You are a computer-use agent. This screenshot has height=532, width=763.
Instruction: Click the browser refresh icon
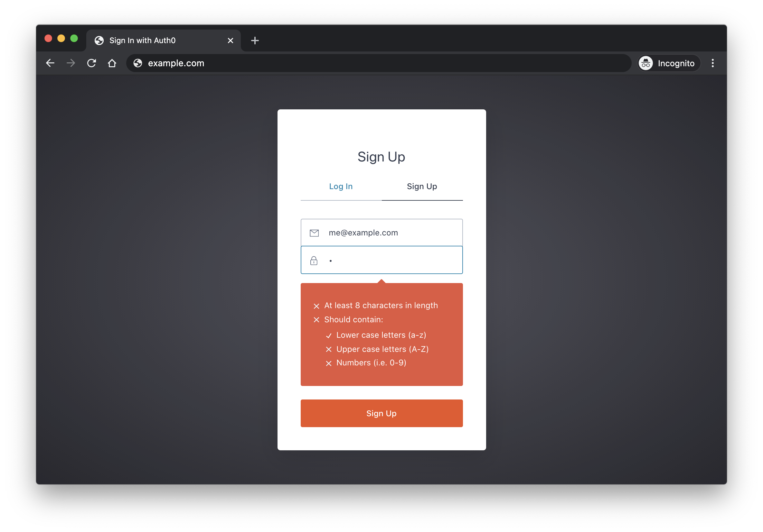coord(91,63)
